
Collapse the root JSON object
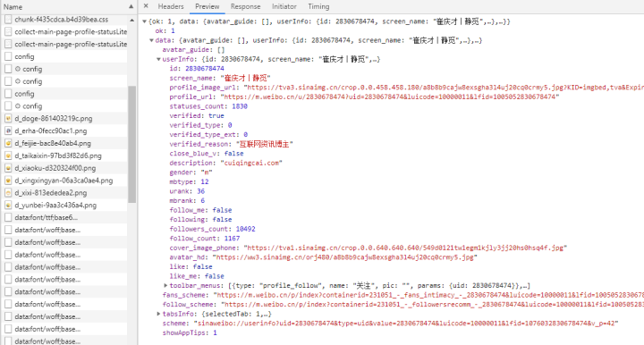pos(144,21)
